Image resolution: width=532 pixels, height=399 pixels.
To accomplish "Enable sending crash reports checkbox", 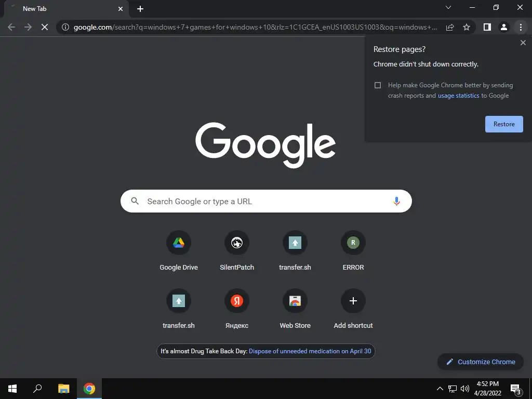I will point(378,85).
